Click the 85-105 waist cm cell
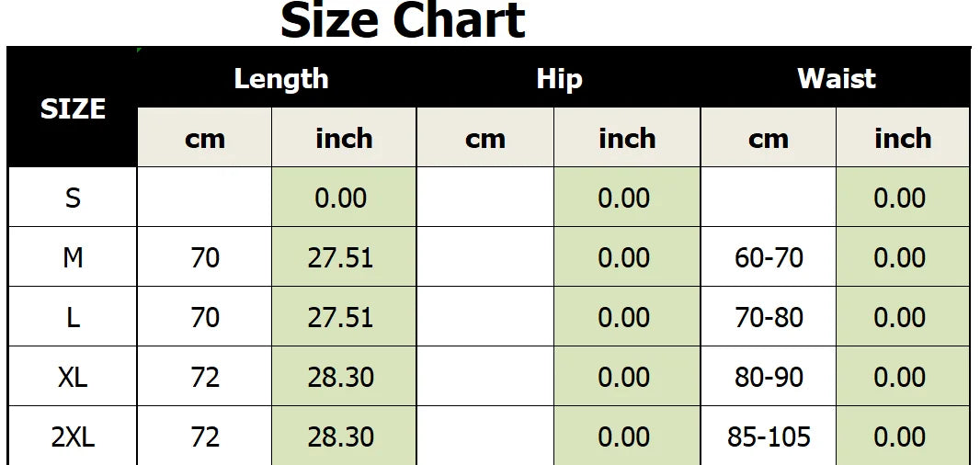980x465 pixels. [769, 437]
